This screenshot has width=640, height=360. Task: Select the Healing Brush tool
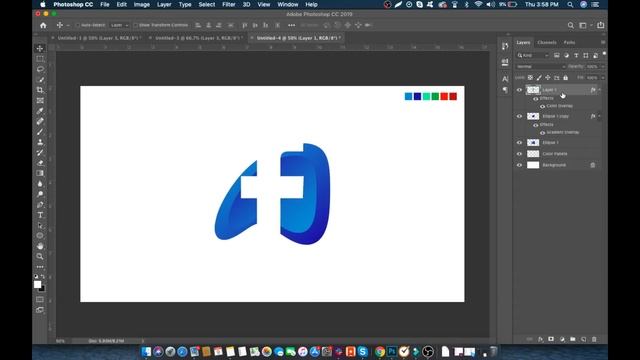(x=40, y=121)
